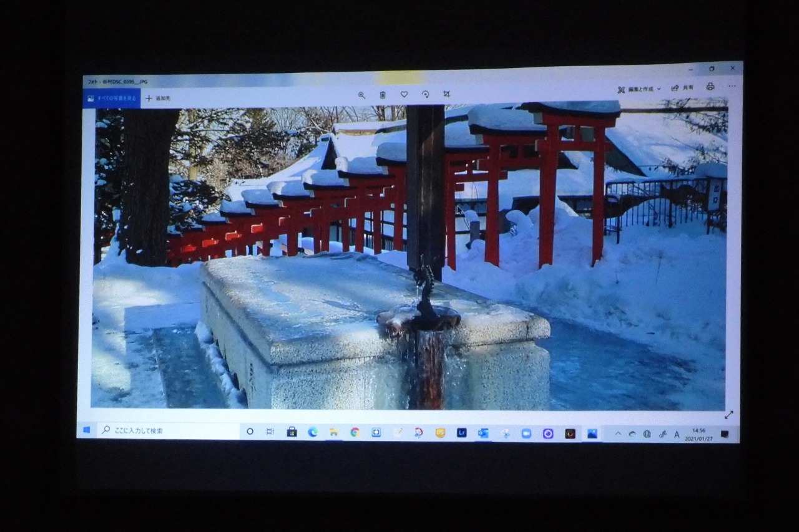Print the photo using printer icon
Viewport: 799px width, 532px height.
(x=710, y=87)
